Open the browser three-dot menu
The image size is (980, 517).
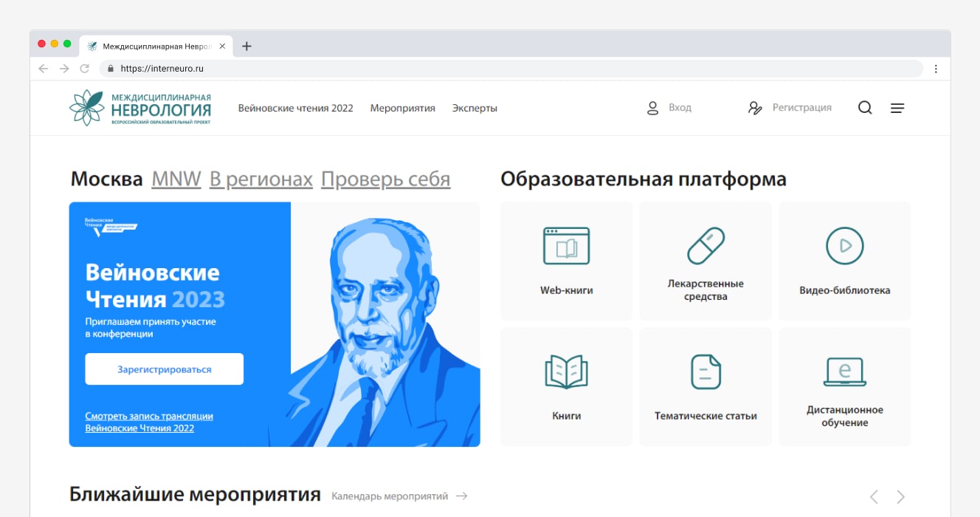point(936,69)
